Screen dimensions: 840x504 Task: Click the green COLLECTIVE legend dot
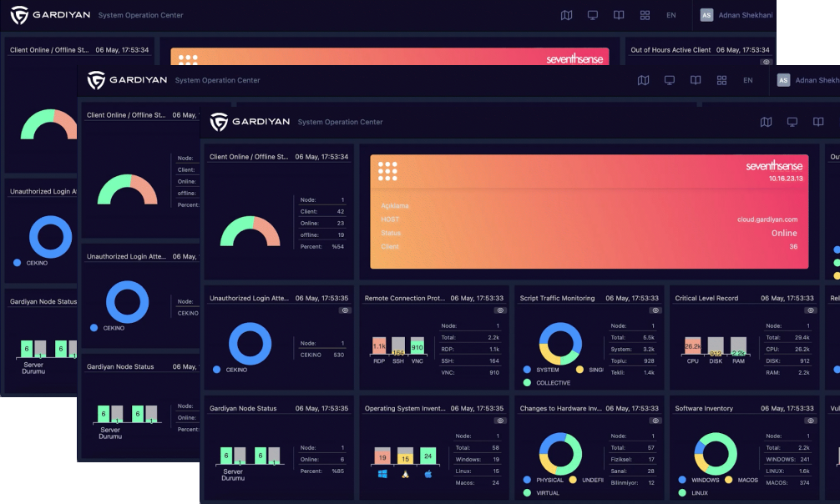[527, 382]
